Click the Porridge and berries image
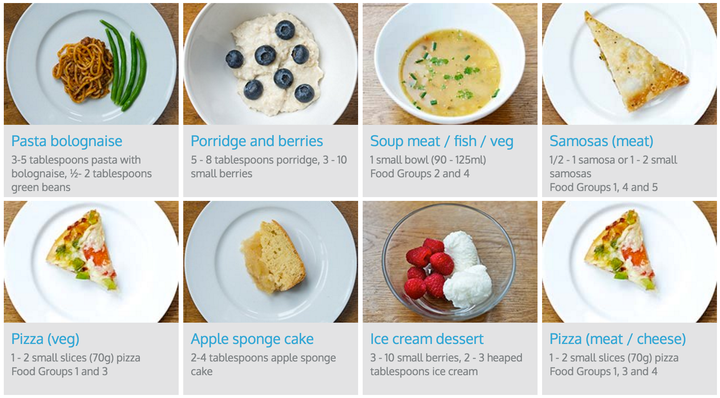The height and width of the screenshot is (398, 720). tap(270, 64)
